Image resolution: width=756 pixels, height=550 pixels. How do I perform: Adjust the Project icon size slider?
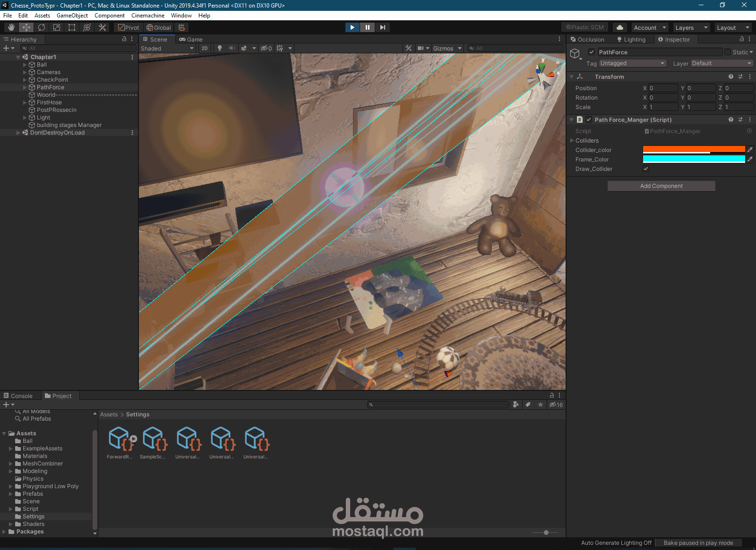pyautogui.click(x=546, y=533)
